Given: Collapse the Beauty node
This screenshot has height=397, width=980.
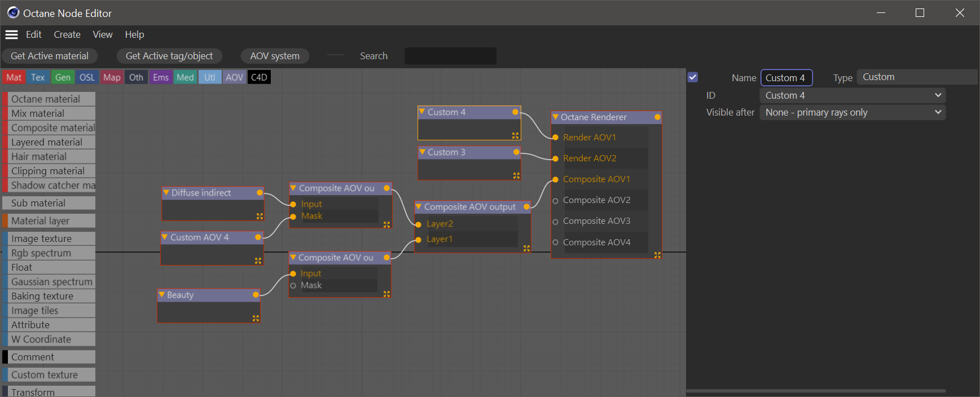Looking at the screenshot, I should point(161,294).
